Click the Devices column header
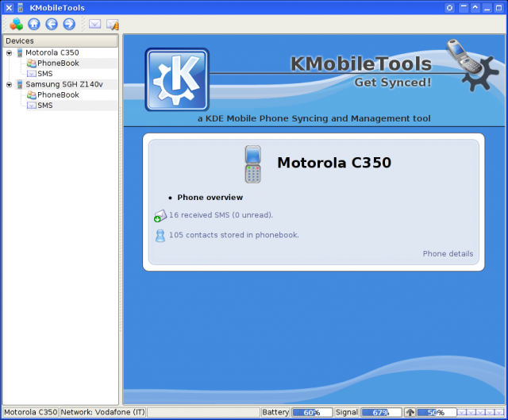The height and width of the screenshot is (420, 508). point(60,40)
